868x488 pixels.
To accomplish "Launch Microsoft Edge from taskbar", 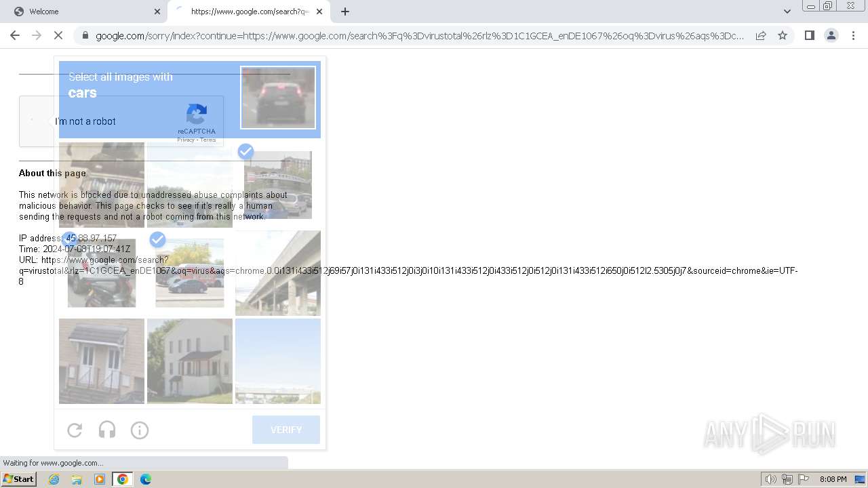I will click(146, 479).
